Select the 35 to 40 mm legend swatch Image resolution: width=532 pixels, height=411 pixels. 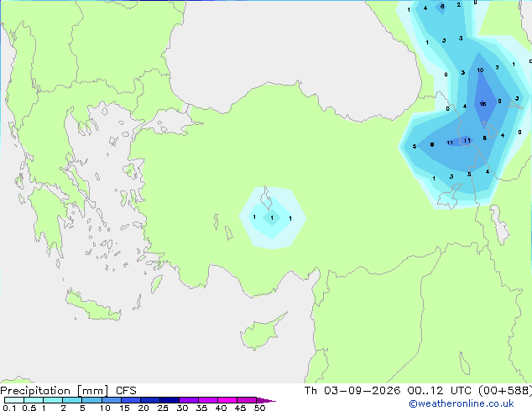(x=207, y=400)
